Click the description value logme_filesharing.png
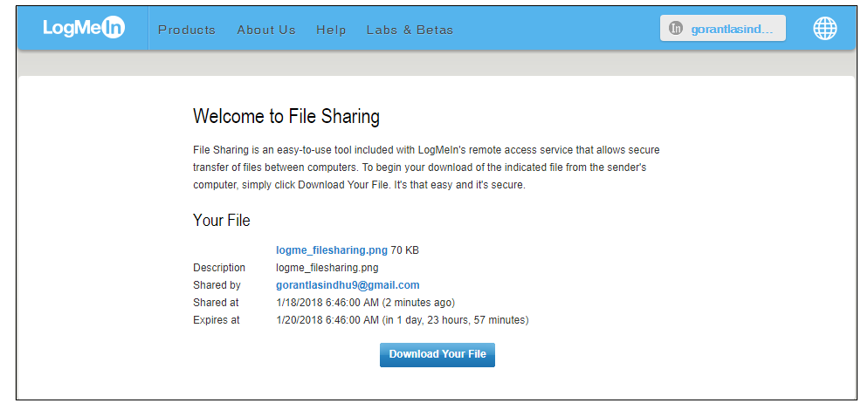 point(327,268)
